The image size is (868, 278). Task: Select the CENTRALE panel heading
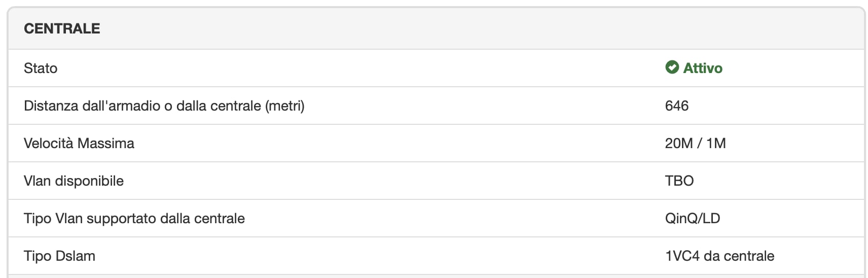(62, 28)
